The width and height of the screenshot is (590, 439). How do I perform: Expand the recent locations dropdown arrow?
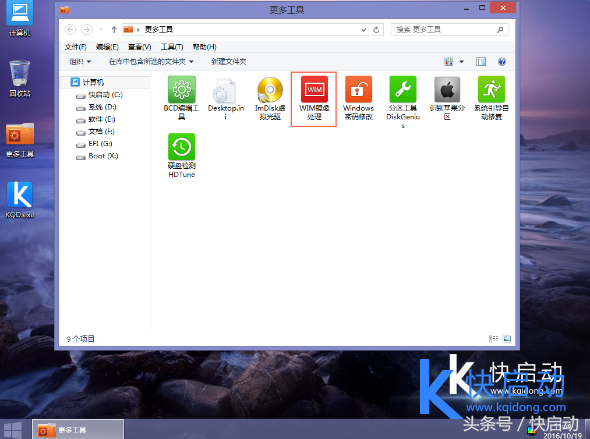[101, 29]
